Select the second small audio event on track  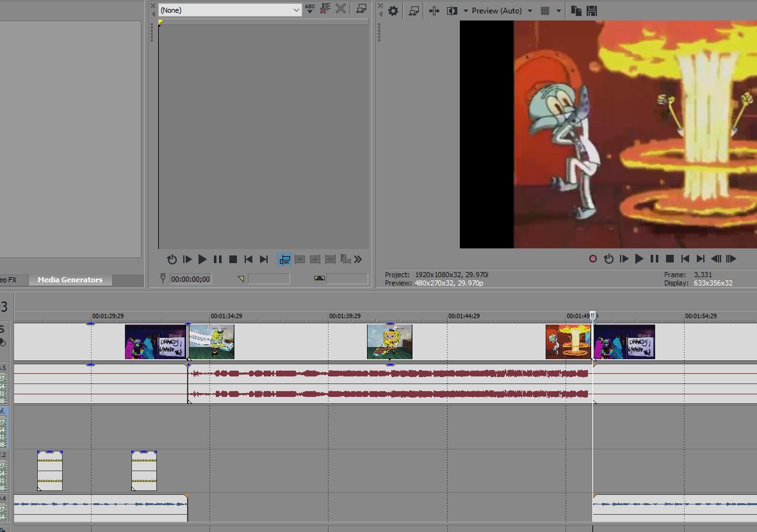(x=144, y=471)
